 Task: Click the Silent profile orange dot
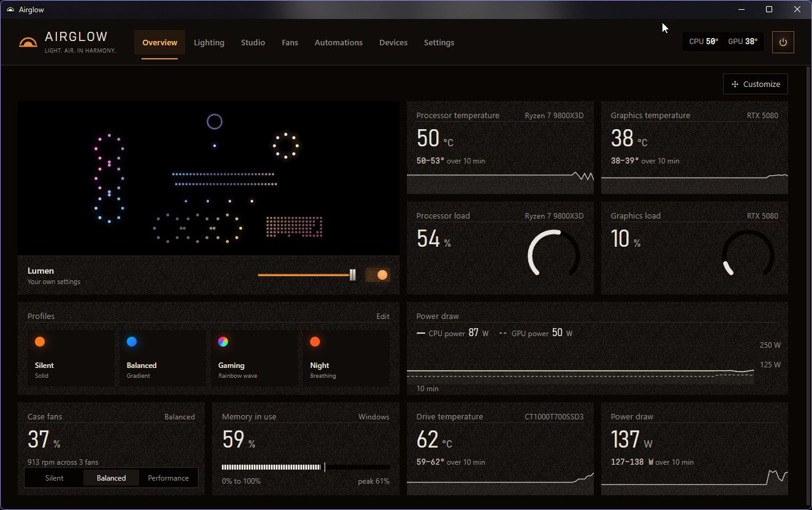pyautogui.click(x=40, y=342)
